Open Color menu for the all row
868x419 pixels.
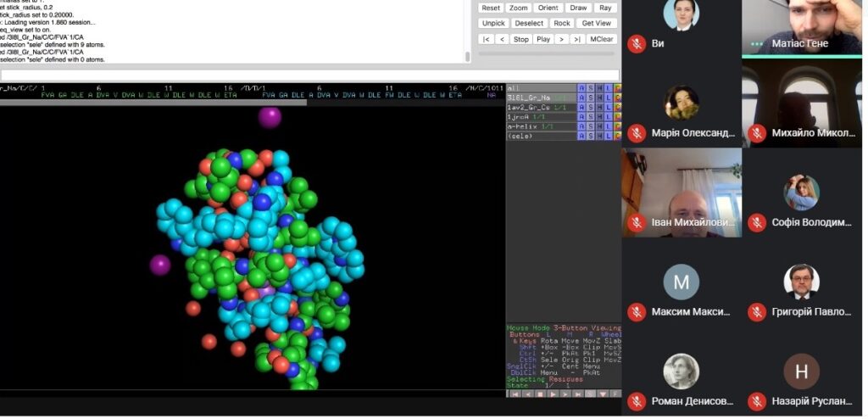click(x=617, y=88)
